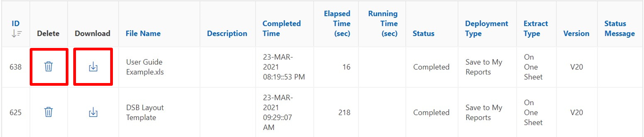Sort by Extract Type header

point(536,28)
